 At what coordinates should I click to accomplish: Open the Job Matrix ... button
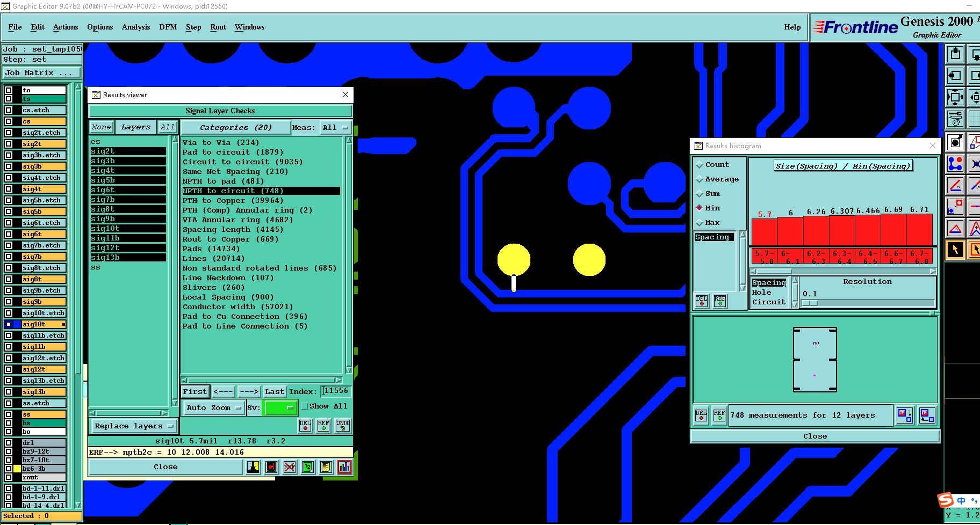pyautogui.click(x=42, y=73)
